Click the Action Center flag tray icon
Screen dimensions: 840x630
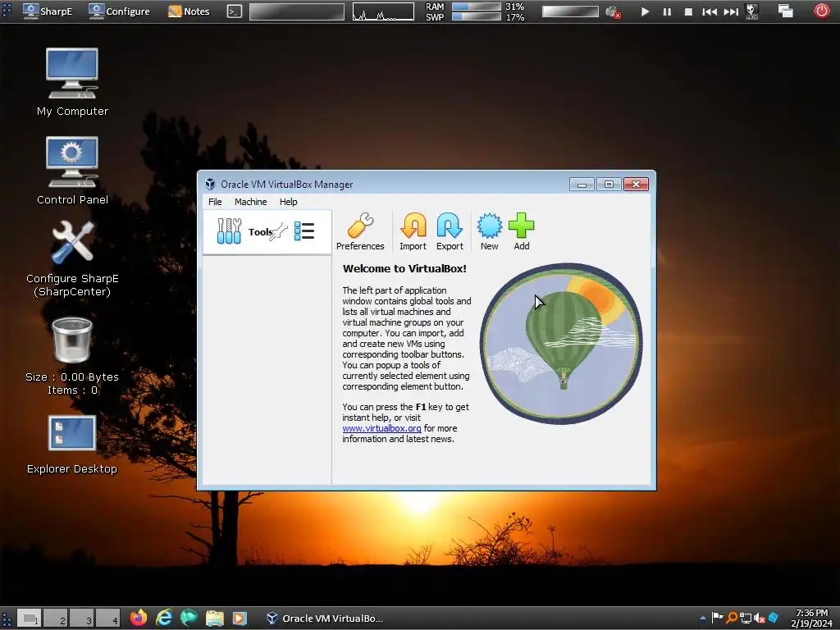click(717, 619)
